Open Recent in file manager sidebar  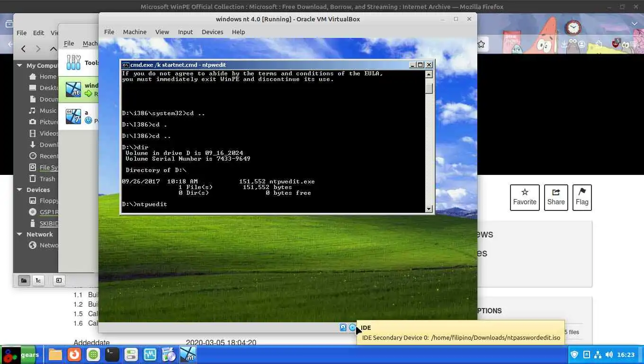(43, 156)
